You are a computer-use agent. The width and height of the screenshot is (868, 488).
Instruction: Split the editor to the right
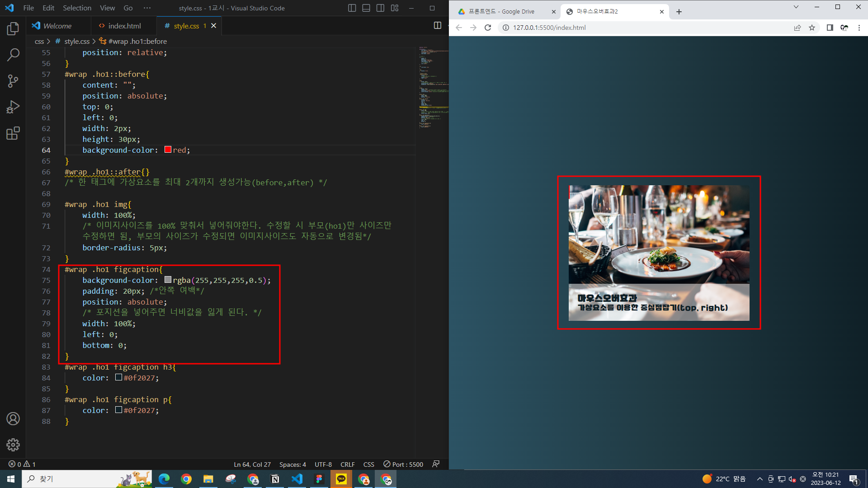tap(437, 26)
